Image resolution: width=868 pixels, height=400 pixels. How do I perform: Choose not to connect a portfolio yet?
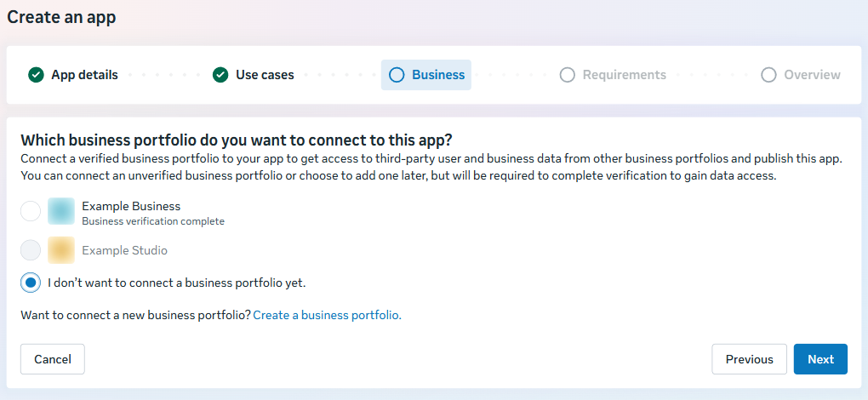click(31, 283)
